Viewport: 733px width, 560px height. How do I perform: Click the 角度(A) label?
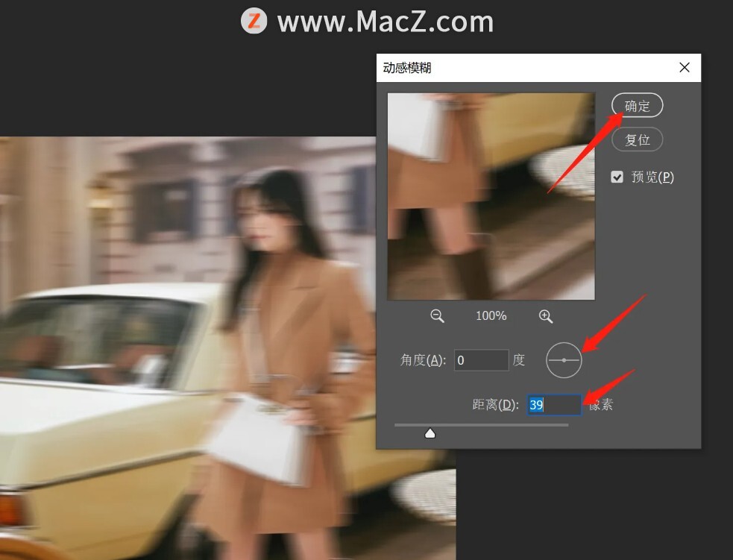pyautogui.click(x=423, y=360)
